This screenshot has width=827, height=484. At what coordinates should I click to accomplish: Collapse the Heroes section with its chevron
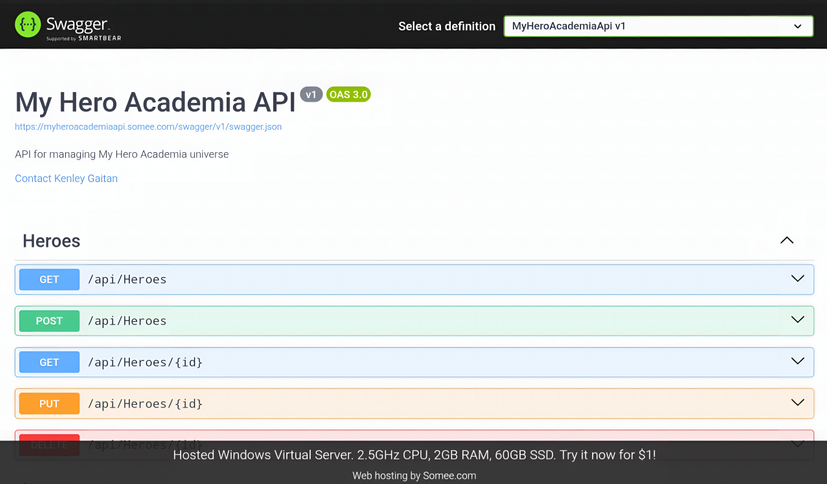click(786, 240)
